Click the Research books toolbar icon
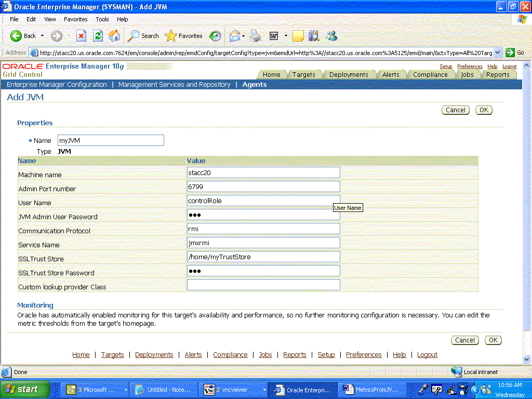Image resolution: width=532 pixels, height=399 pixels. point(314,36)
